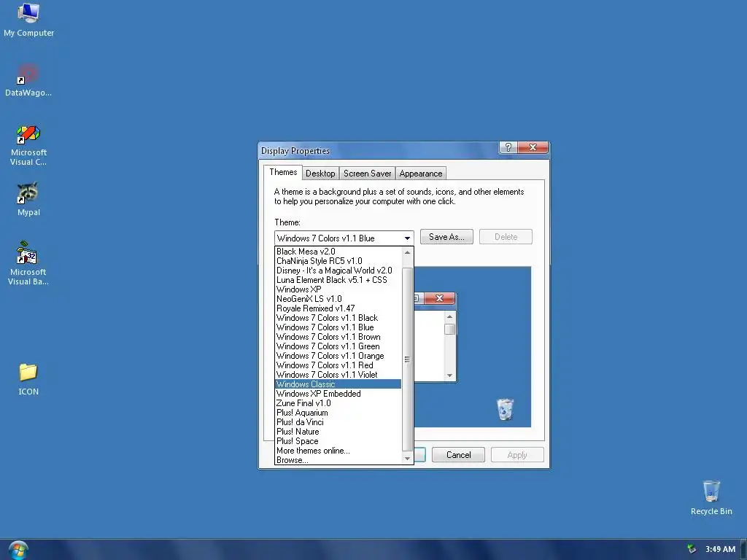
Task: Click the theme list scrollbar thumb
Action: (407, 359)
